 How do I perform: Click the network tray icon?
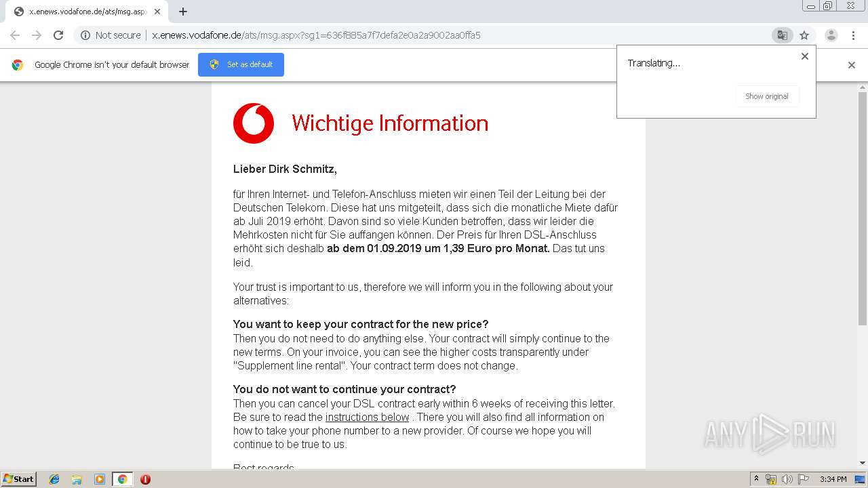click(x=771, y=479)
